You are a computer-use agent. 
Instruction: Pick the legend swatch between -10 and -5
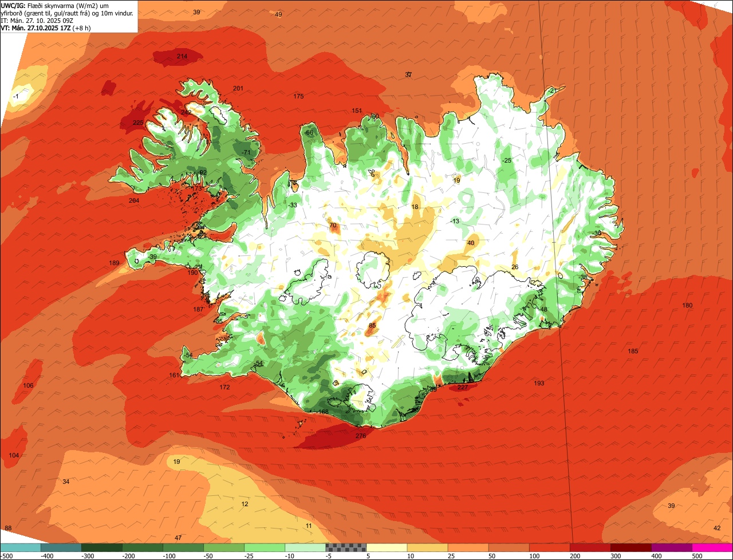point(305,547)
